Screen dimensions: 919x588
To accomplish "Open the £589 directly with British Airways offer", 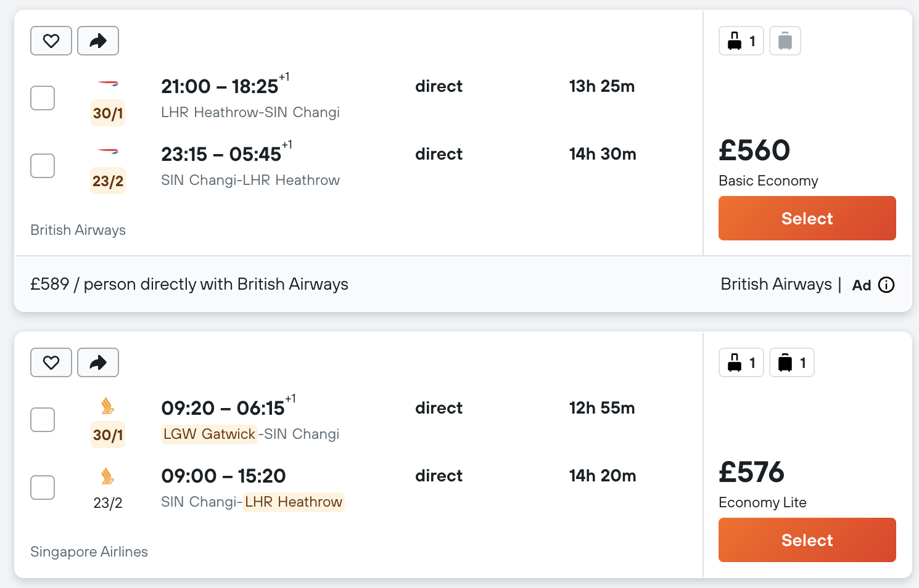I will pyautogui.click(x=189, y=284).
